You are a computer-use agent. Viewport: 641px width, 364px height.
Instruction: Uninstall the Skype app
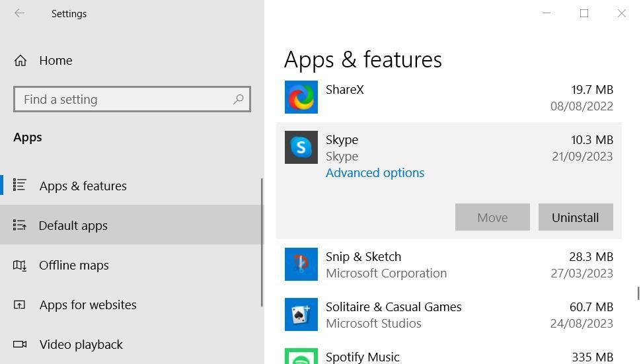point(576,217)
